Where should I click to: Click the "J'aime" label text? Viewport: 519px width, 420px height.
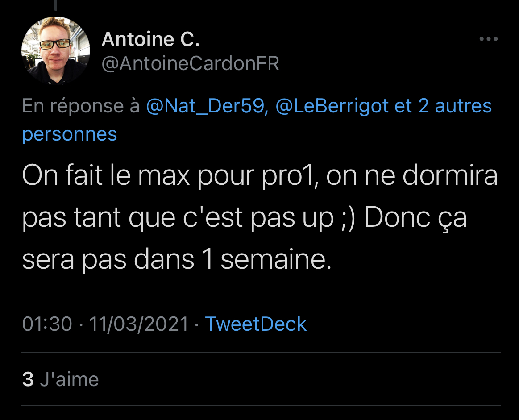pos(69,379)
